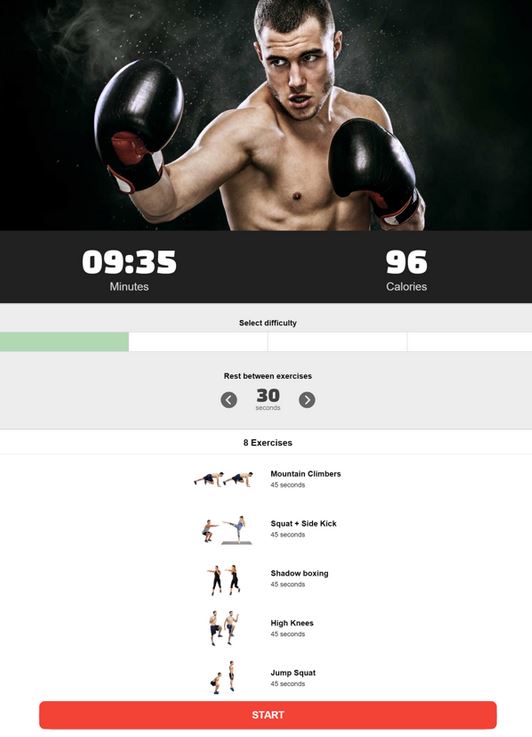Screen dimensions: 532x737
Task: Increase rest time with right arrow
Action: [307, 400]
